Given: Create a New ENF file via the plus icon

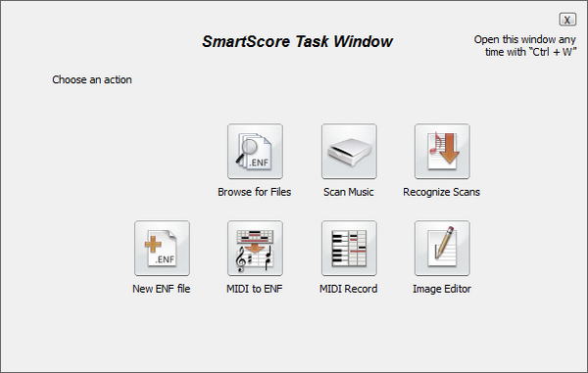Looking at the screenshot, I should pyautogui.click(x=162, y=248).
